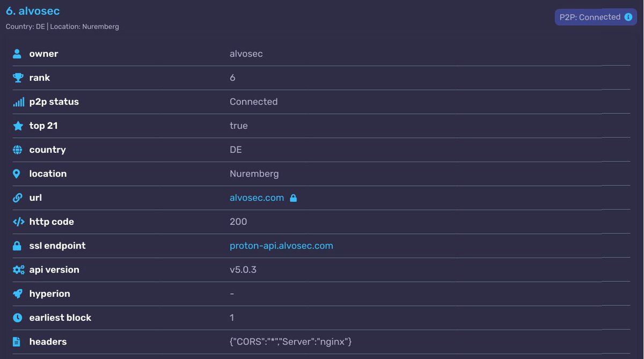The image size is (644, 359).
Task: Click the p2p status row label
Action: point(54,102)
